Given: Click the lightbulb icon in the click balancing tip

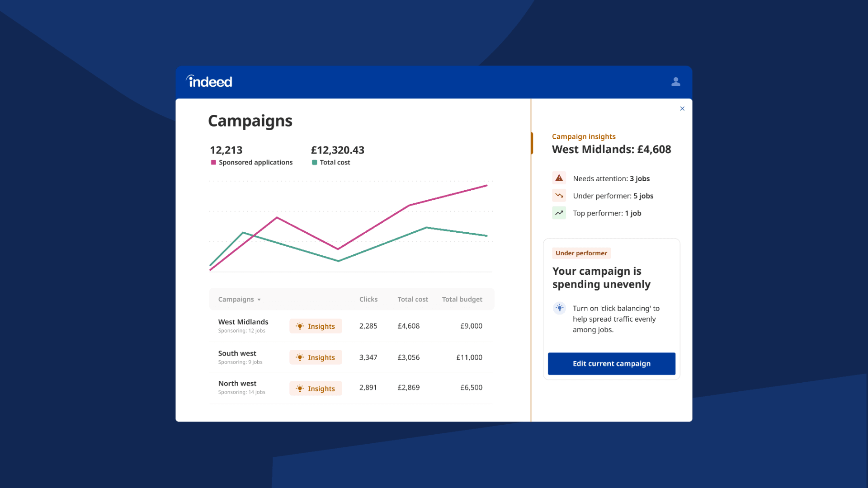Looking at the screenshot, I should pos(559,308).
